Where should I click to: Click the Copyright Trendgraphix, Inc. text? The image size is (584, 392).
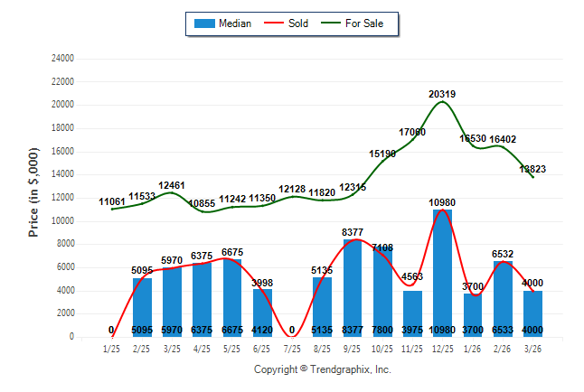click(322, 369)
